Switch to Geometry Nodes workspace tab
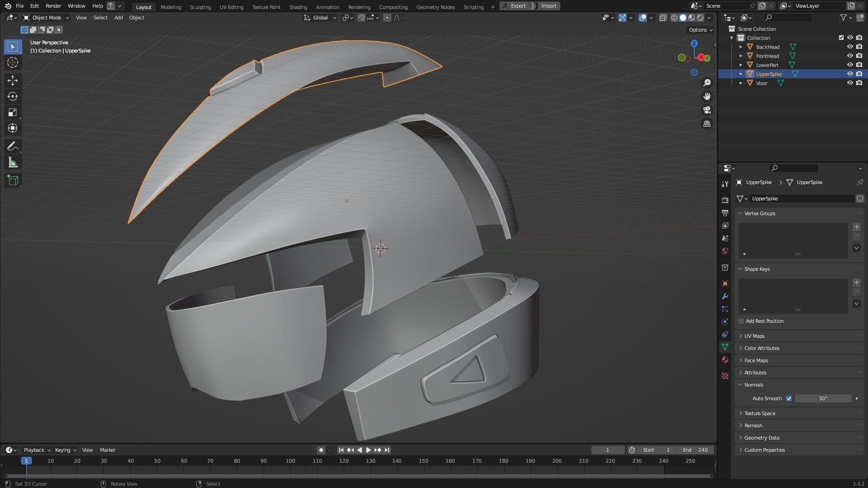The width and height of the screenshot is (868, 488). point(436,7)
